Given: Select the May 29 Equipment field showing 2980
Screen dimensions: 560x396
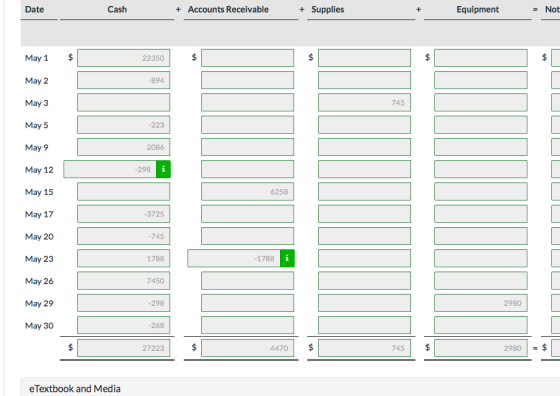Looking at the screenshot, I should coord(481,303).
